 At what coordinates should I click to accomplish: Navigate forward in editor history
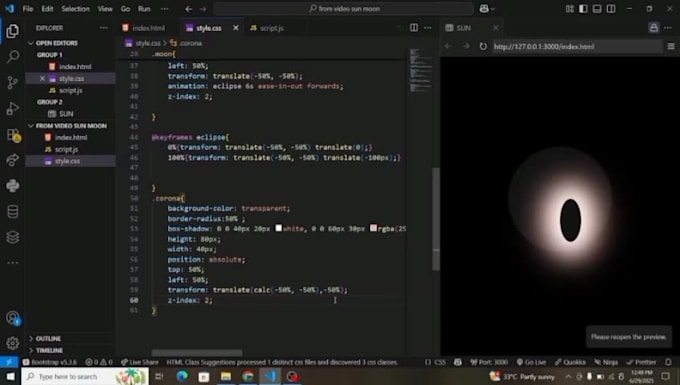click(x=203, y=9)
